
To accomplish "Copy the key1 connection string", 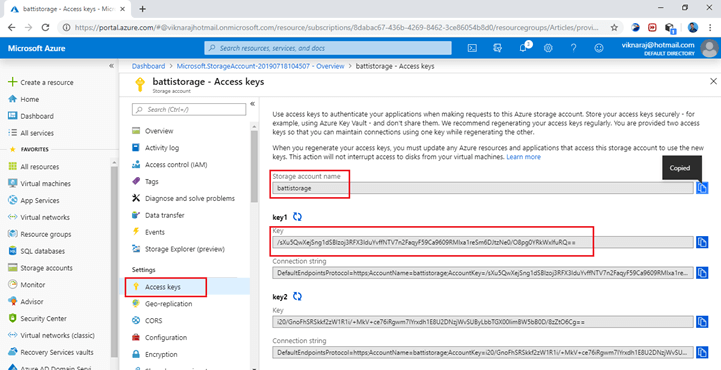I will (702, 273).
